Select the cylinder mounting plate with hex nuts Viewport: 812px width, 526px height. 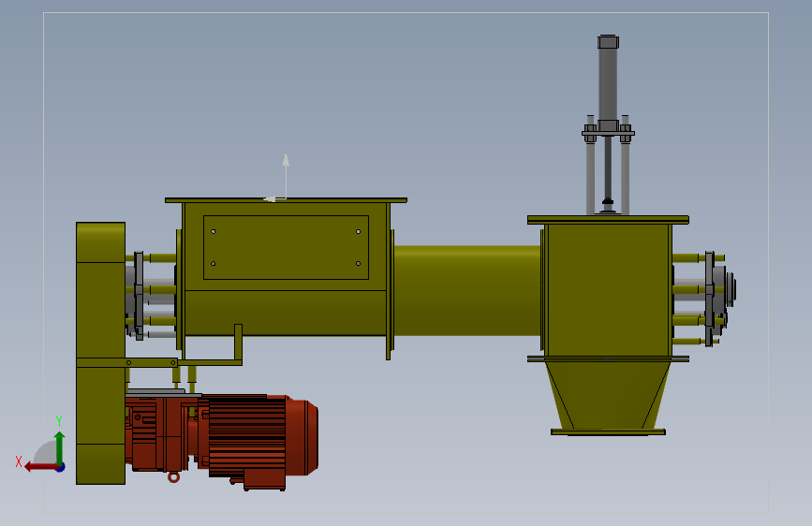[608, 133]
